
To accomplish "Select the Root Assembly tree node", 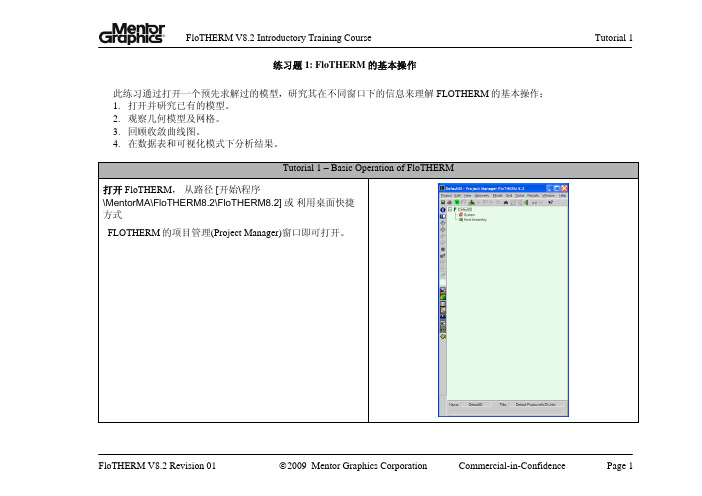I will 475,220.
